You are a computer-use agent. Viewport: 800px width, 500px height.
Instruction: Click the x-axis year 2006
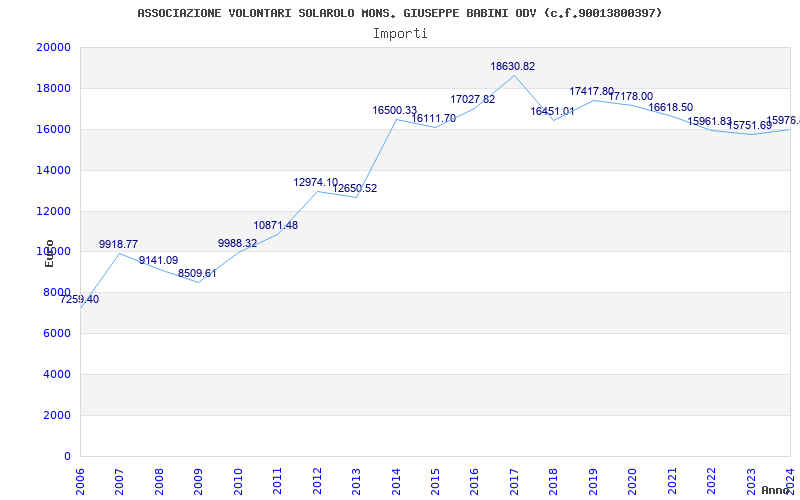80,481
